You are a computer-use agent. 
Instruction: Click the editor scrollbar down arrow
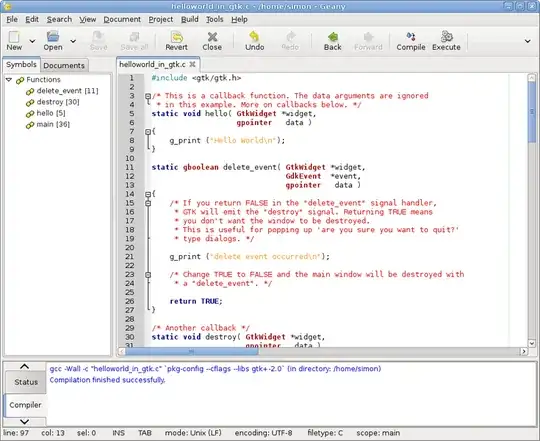pos(532,343)
